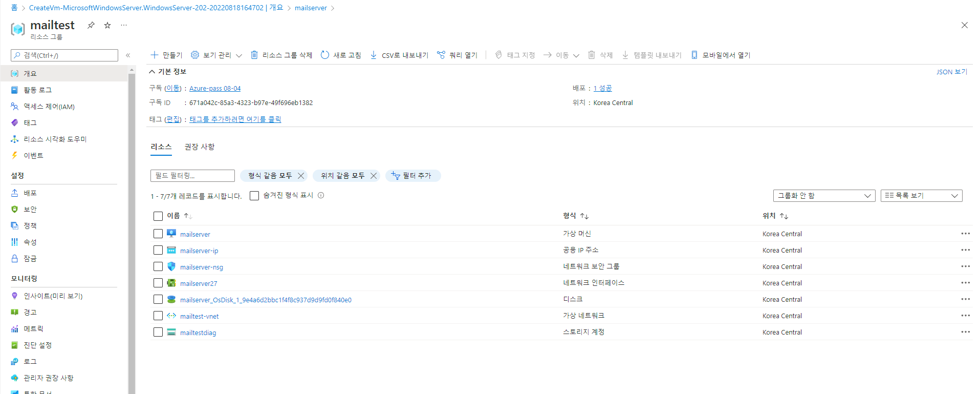Open 정책 in the sidebar
980x394 pixels.
(64, 225)
